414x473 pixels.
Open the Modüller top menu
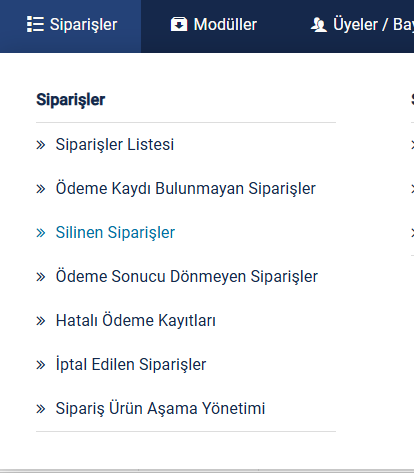[214, 25]
